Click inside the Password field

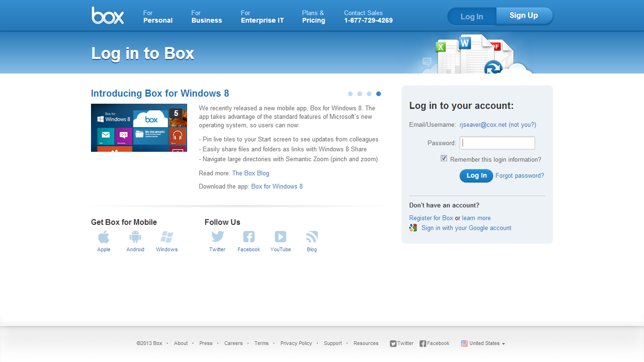click(497, 142)
